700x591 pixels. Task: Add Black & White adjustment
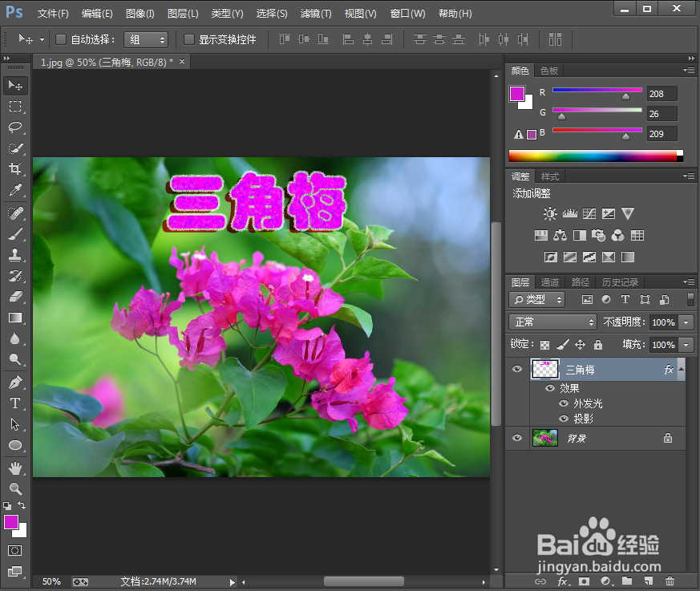(x=580, y=235)
